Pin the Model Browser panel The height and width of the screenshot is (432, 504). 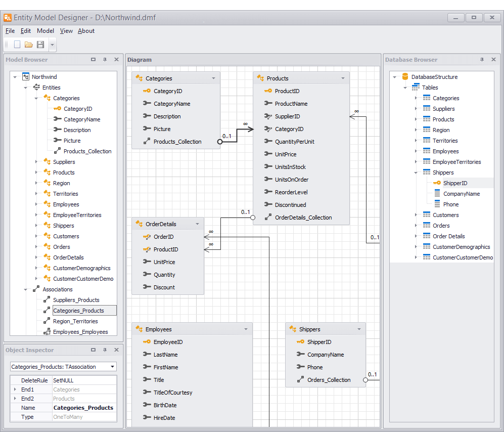[105, 60]
